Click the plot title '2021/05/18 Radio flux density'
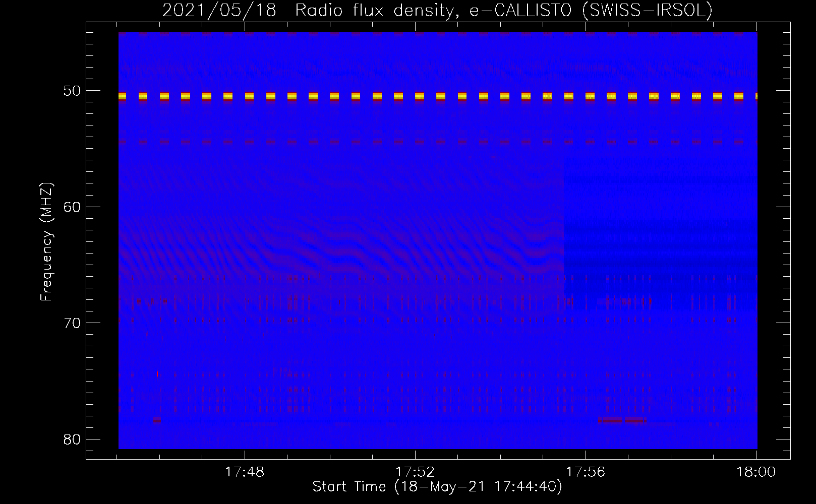 (x=437, y=10)
